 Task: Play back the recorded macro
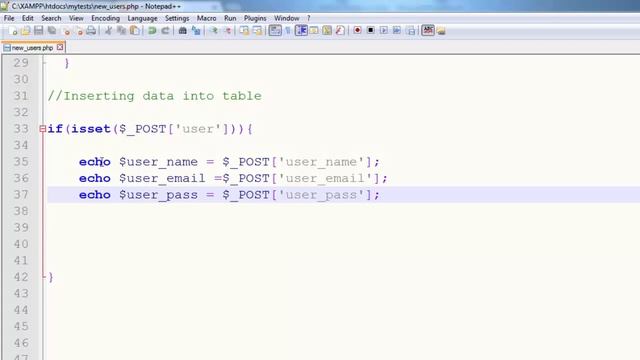click(384, 31)
